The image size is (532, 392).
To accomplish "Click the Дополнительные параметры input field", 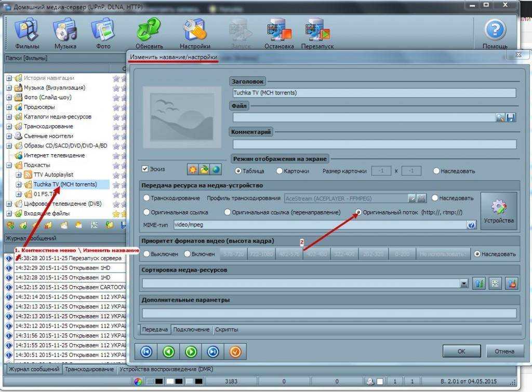I will 329,313.
